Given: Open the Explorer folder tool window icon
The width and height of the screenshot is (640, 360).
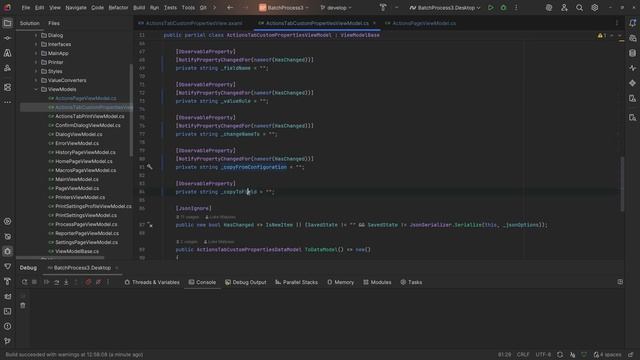Looking at the screenshot, I should click(x=7, y=23).
